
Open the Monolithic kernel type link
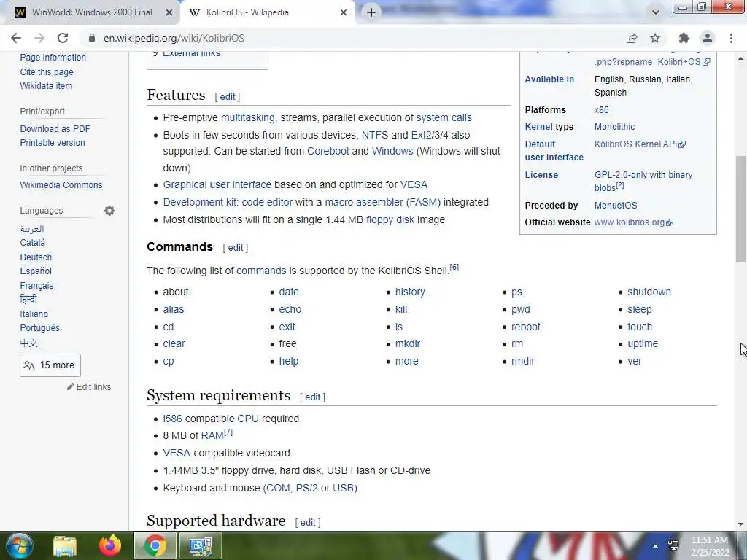(614, 127)
